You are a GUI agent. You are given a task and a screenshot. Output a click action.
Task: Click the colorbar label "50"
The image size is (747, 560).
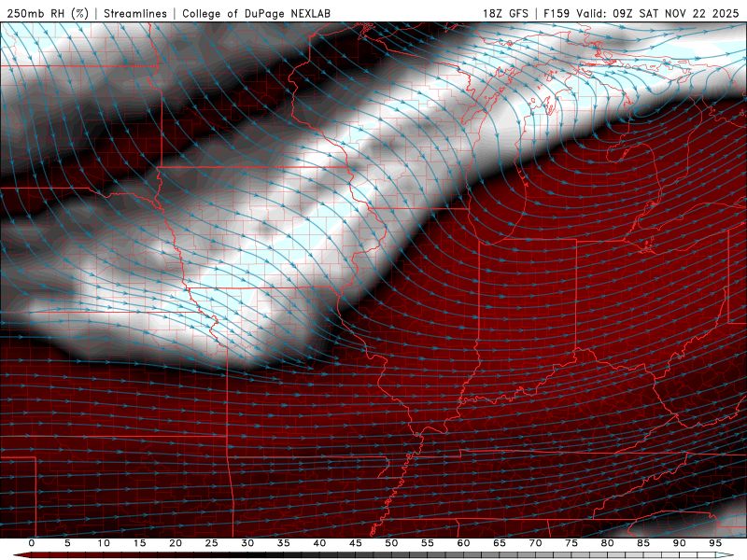point(391,543)
